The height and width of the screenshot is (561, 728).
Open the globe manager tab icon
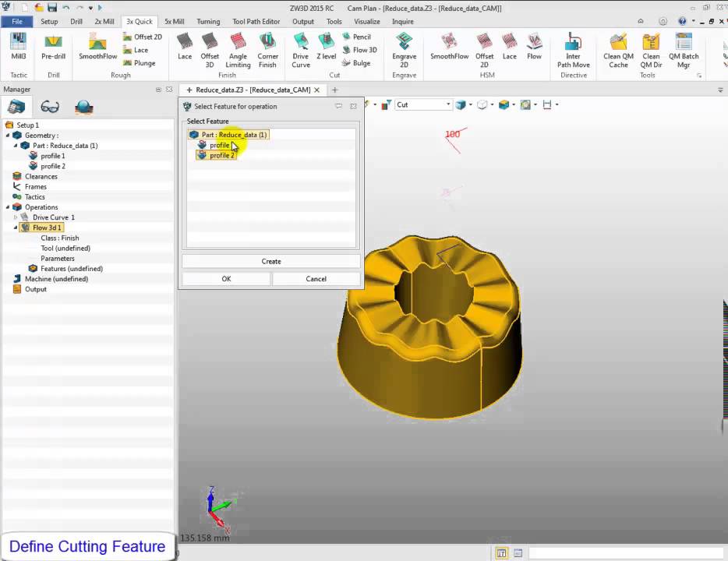(x=84, y=108)
